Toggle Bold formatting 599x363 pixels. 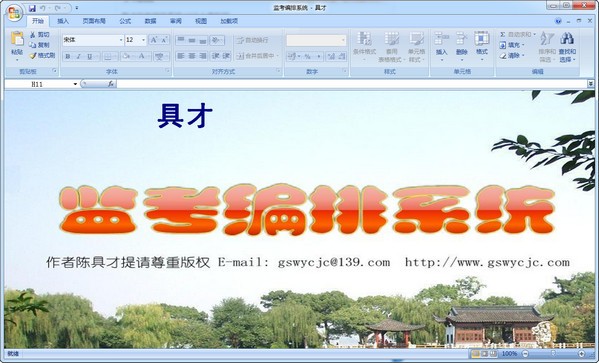coord(68,57)
